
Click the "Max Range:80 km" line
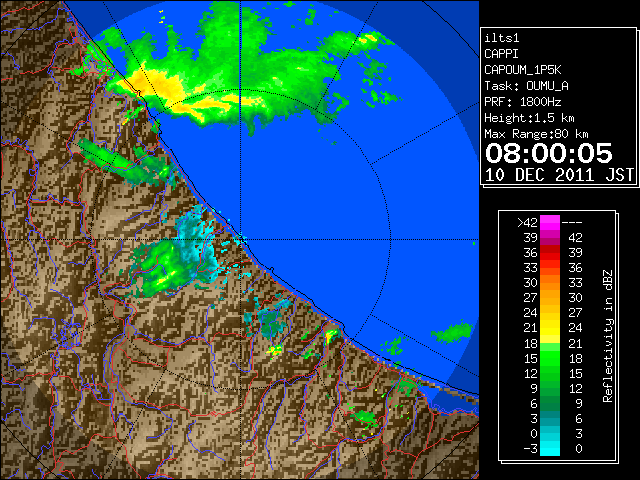536,134
